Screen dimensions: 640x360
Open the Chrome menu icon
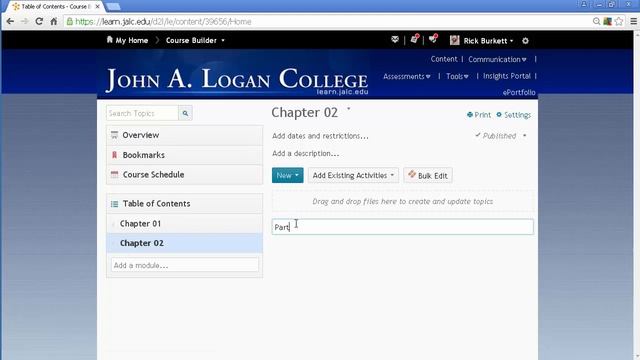click(633, 21)
